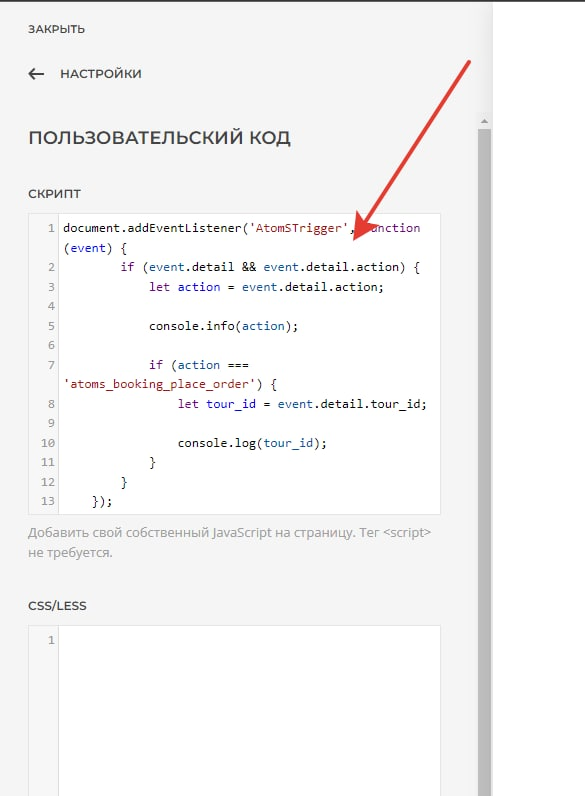585x796 pixels.
Task: Click the СКРИПТ label
Action: [x=54, y=194]
